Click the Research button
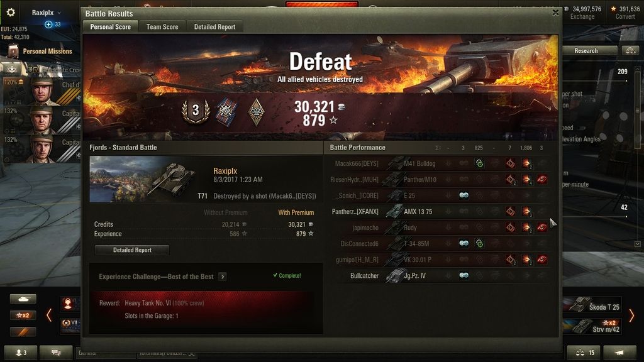 click(586, 51)
